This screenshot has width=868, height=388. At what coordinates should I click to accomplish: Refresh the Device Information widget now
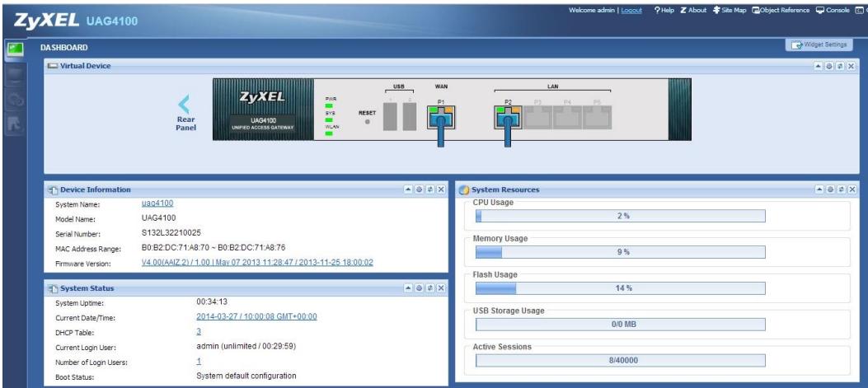pyautogui.click(x=430, y=189)
